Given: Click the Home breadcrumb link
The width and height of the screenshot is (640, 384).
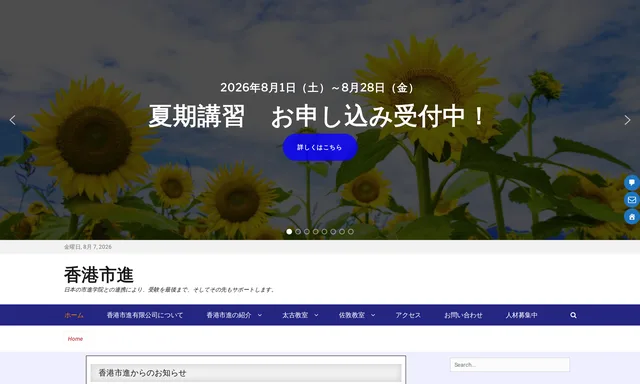Looking at the screenshot, I should [x=76, y=339].
